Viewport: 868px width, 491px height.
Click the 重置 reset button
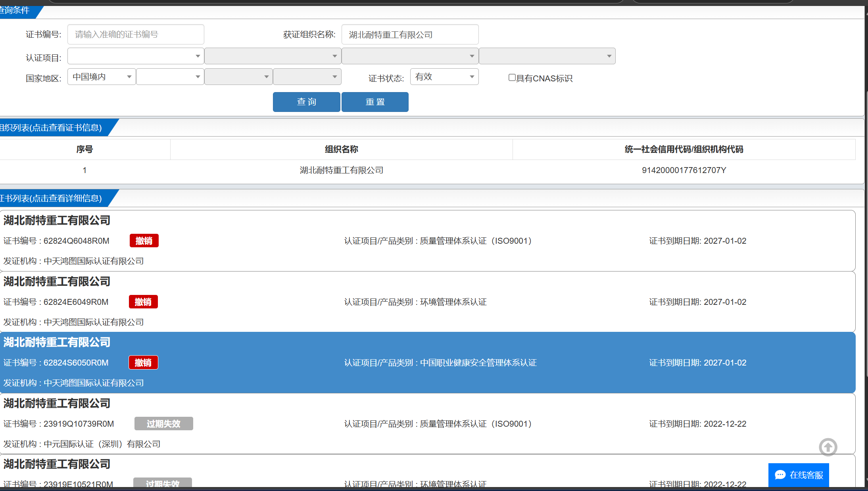point(375,102)
